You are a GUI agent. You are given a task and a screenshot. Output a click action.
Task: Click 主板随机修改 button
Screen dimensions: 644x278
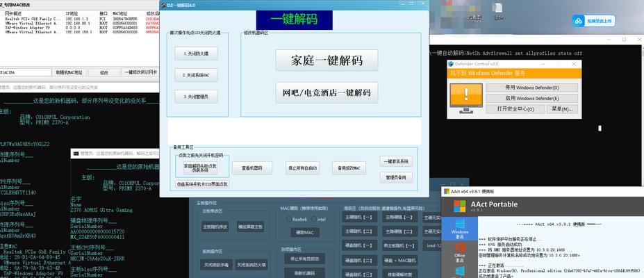[215, 227]
